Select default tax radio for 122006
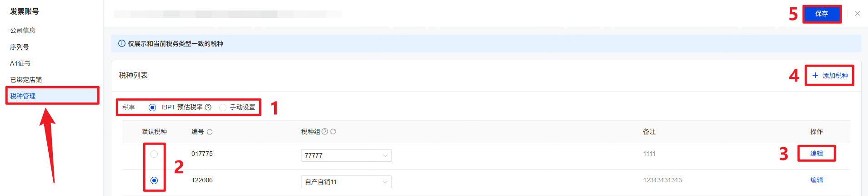Viewport: 868px width, 196px height. point(154,181)
